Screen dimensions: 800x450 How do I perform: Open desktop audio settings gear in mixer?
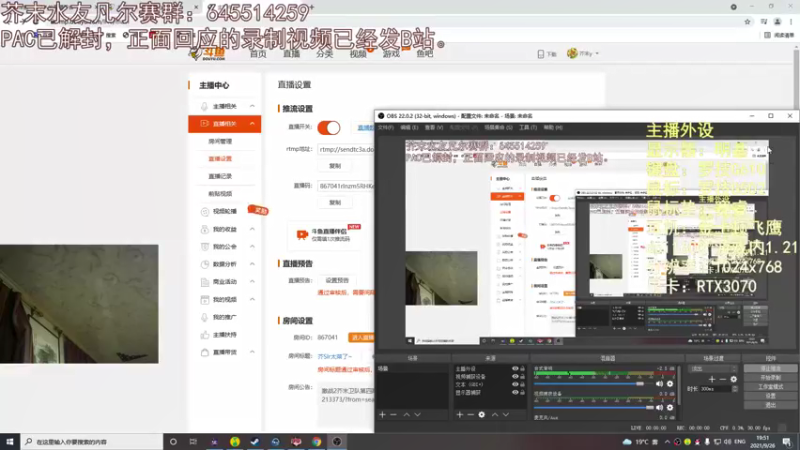pos(670,384)
